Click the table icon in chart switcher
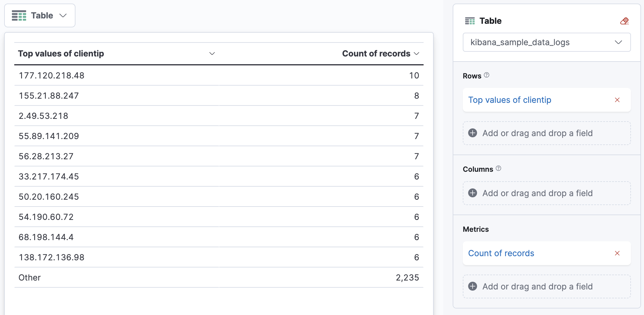This screenshot has height=315, width=644. pos(19,16)
